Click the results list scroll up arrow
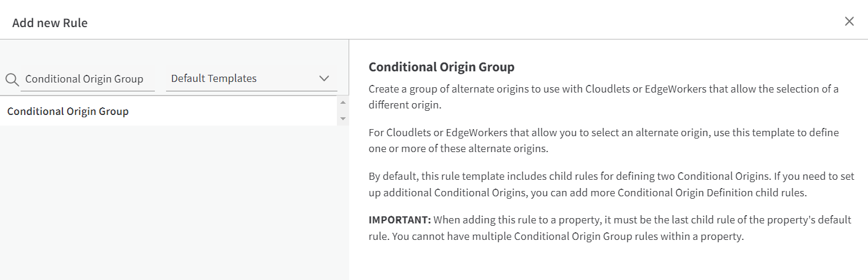 coord(343,103)
